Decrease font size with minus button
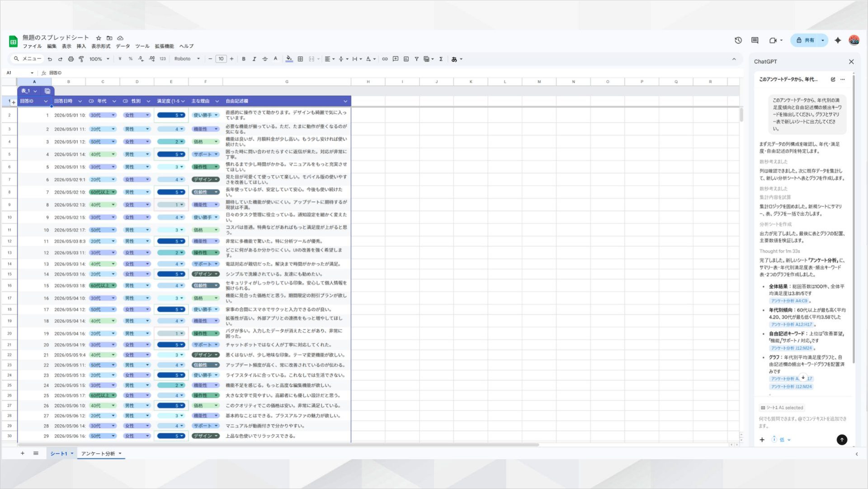This screenshot has height=489, width=868. tap(210, 59)
